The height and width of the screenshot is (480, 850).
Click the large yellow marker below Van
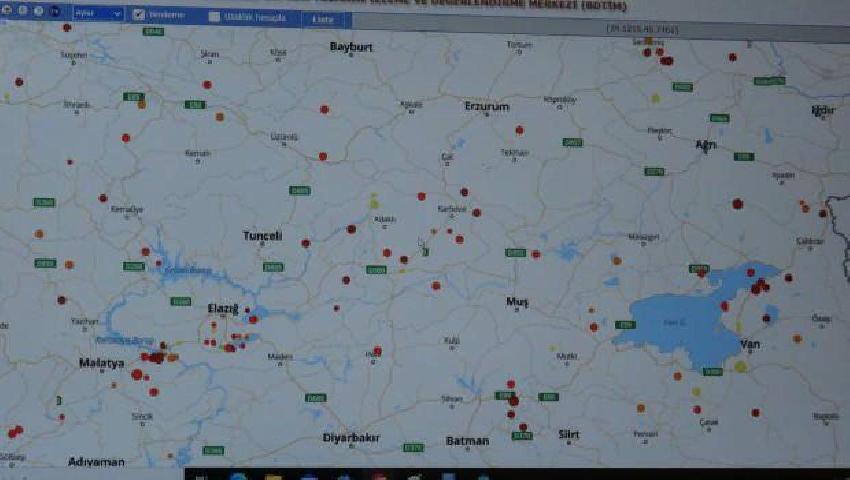pos(740,366)
